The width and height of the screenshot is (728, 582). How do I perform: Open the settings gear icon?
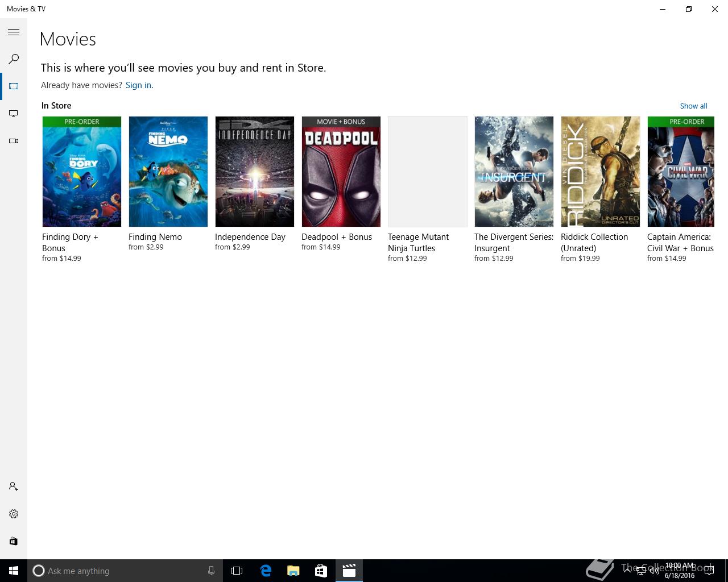tap(14, 514)
